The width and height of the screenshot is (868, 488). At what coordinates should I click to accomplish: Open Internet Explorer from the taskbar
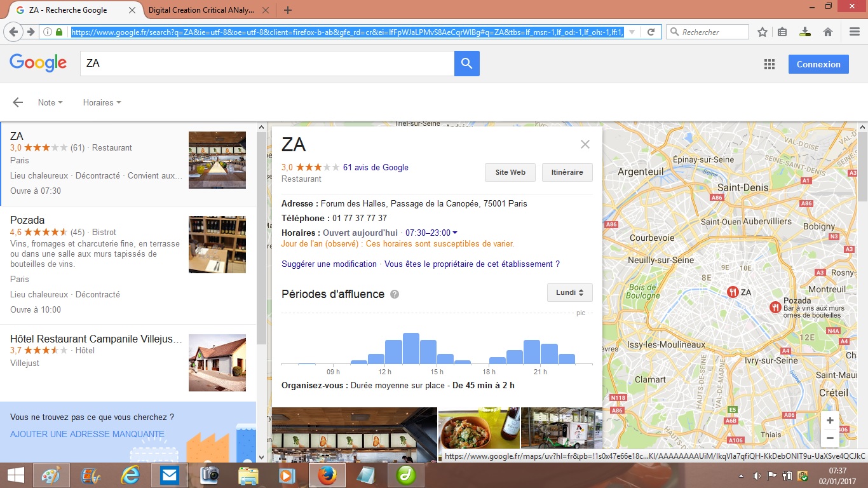click(130, 475)
